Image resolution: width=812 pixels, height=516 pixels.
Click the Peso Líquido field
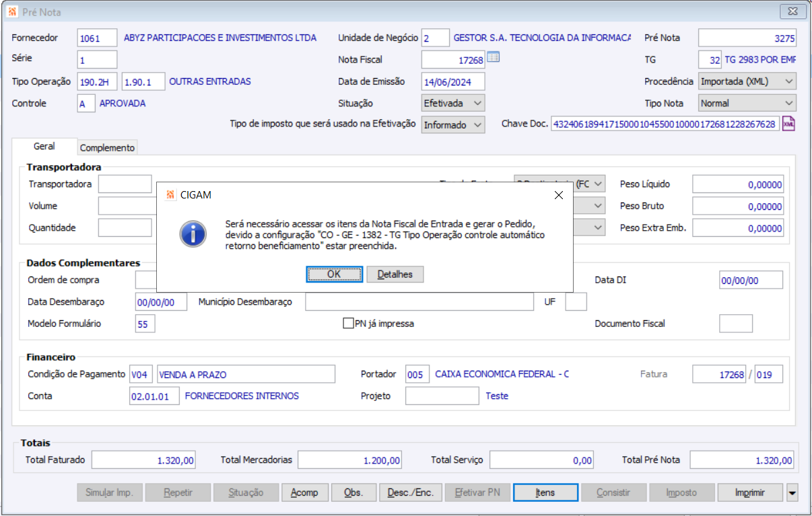click(x=739, y=184)
